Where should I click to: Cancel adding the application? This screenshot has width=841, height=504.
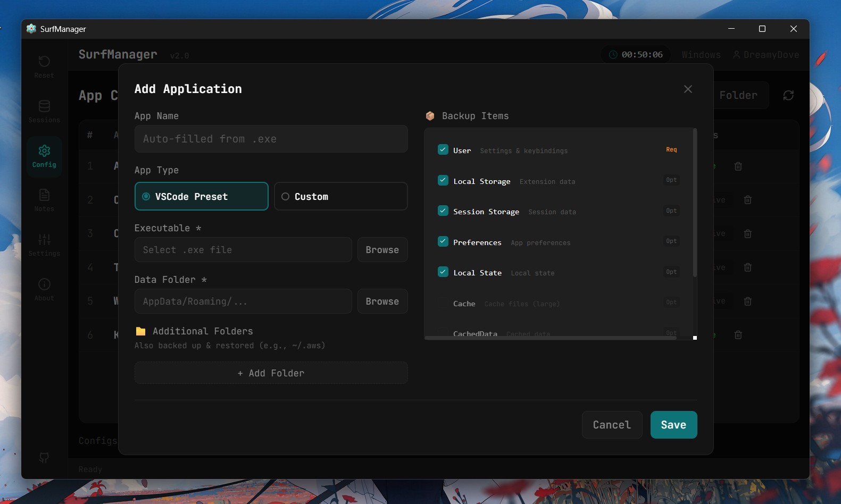[x=612, y=425]
